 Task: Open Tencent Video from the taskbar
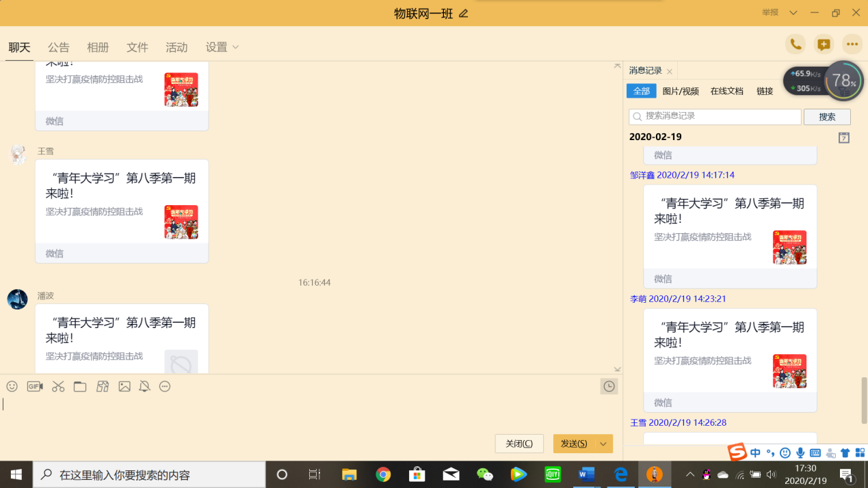click(x=519, y=474)
